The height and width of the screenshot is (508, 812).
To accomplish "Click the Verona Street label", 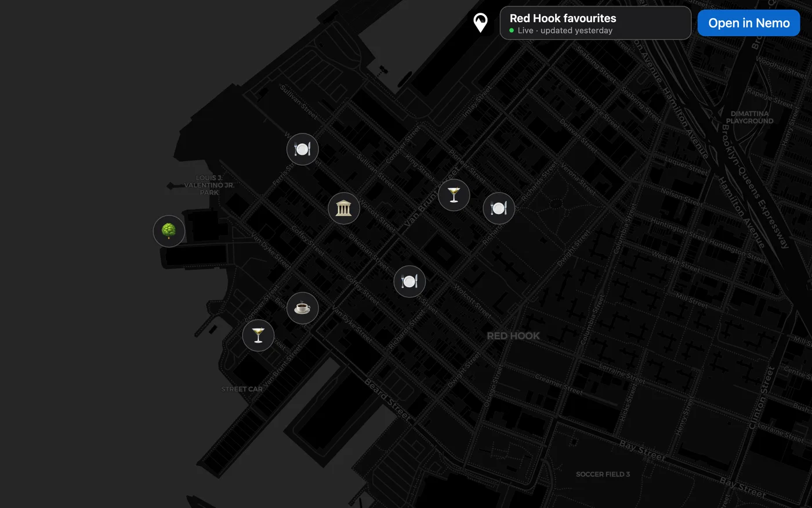I will (x=577, y=178).
